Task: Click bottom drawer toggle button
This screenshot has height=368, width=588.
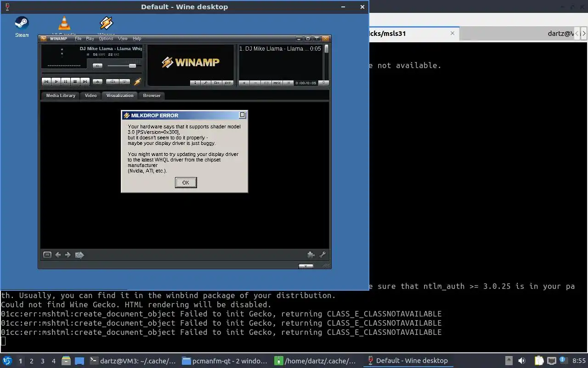Action: [305, 266]
